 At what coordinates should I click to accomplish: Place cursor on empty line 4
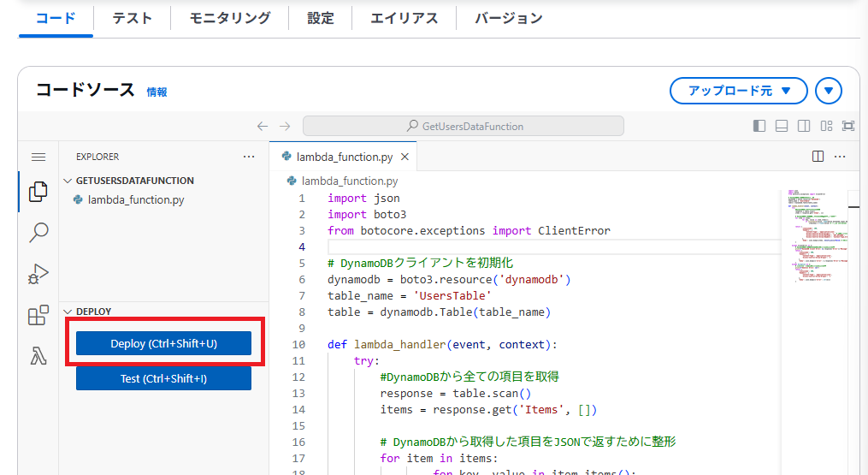553,246
